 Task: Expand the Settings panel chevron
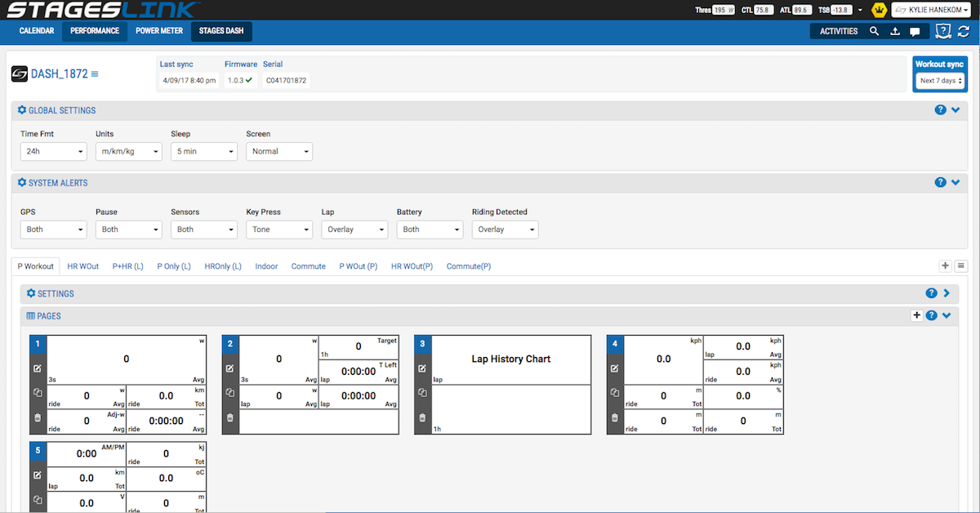(947, 292)
